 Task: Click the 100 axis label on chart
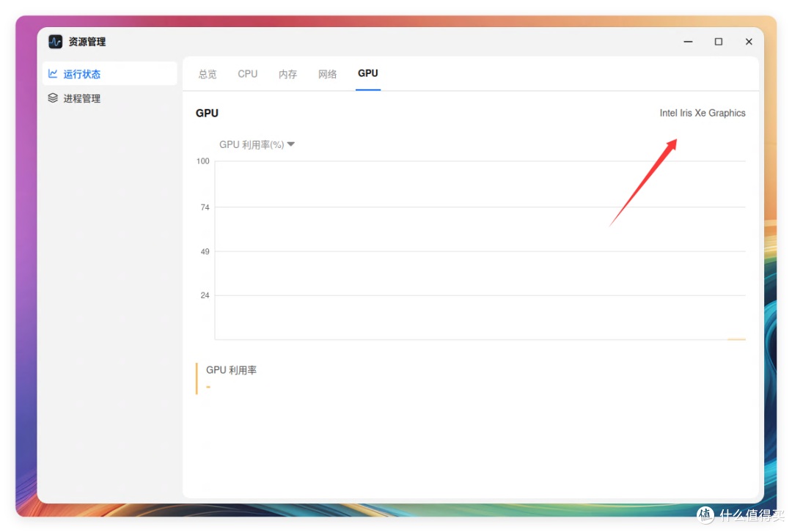[x=202, y=161]
